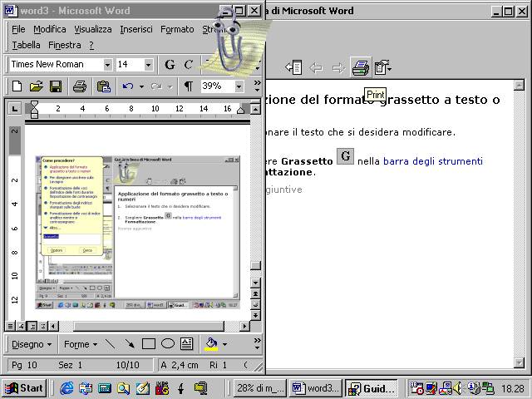This screenshot has height=399, width=532.
Task: Open the Tabella menu
Action: pyautogui.click(x=26, y=45)
